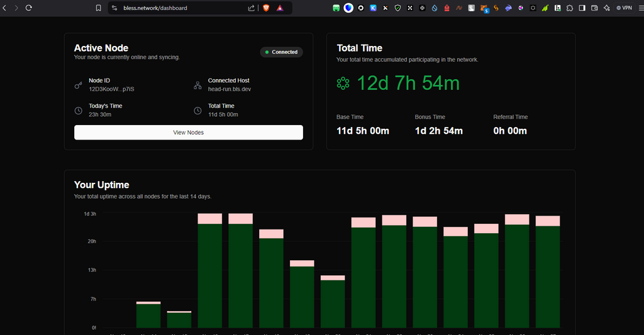Image resolution: width=644 pixels, height=335 pixels.
Task: Open the black dotted-circle extension
Action: coord(533,8)
